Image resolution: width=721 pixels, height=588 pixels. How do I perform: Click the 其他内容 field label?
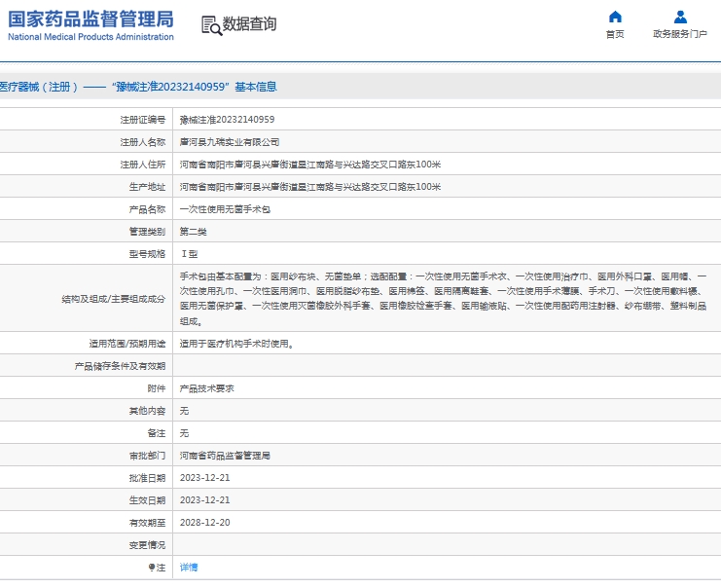[x=147, y=411]
